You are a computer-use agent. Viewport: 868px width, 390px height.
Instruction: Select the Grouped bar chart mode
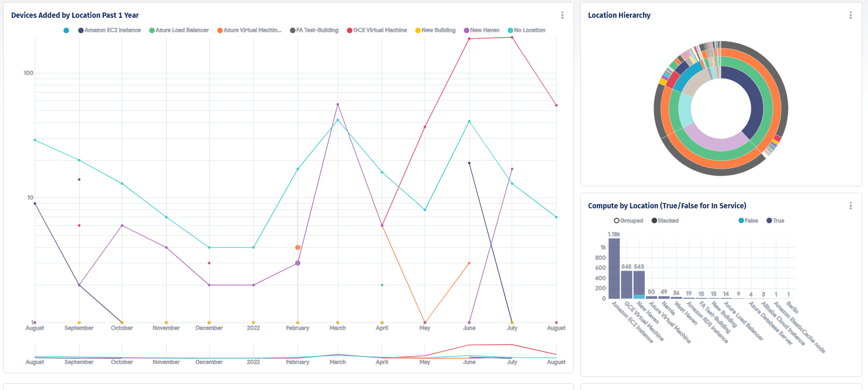pos(628,221)
